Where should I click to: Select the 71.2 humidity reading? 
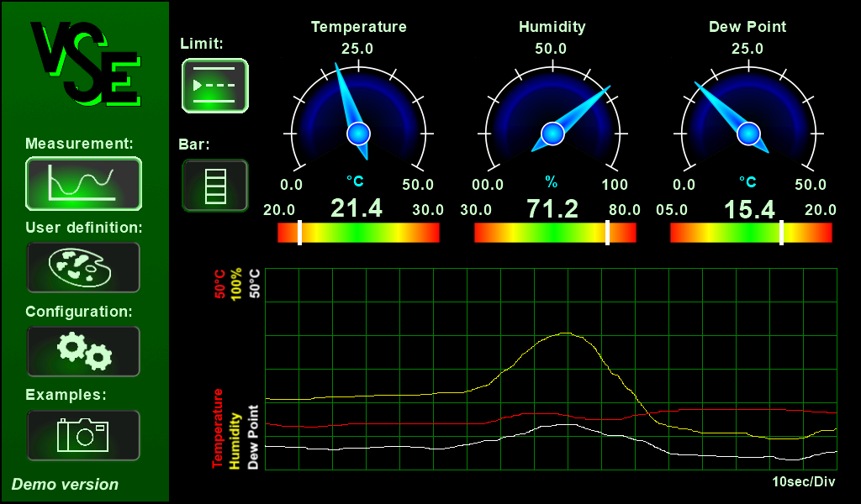pos(552,208)
